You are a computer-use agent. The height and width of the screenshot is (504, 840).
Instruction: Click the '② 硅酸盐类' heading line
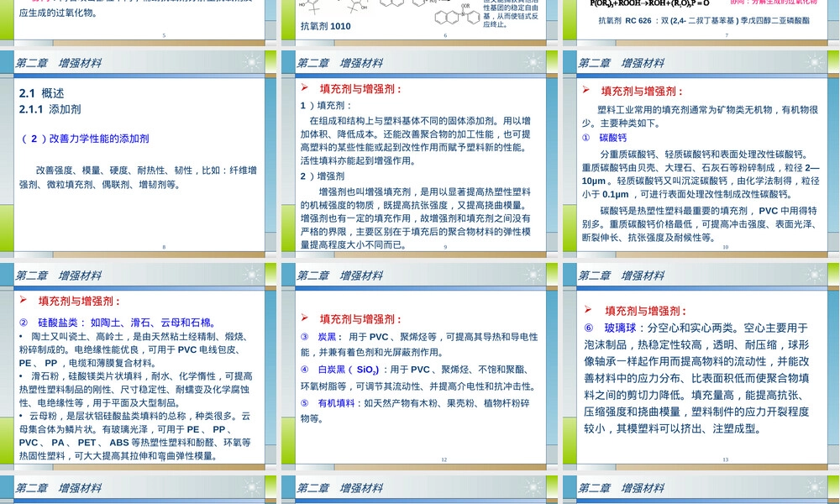point(118,323)
